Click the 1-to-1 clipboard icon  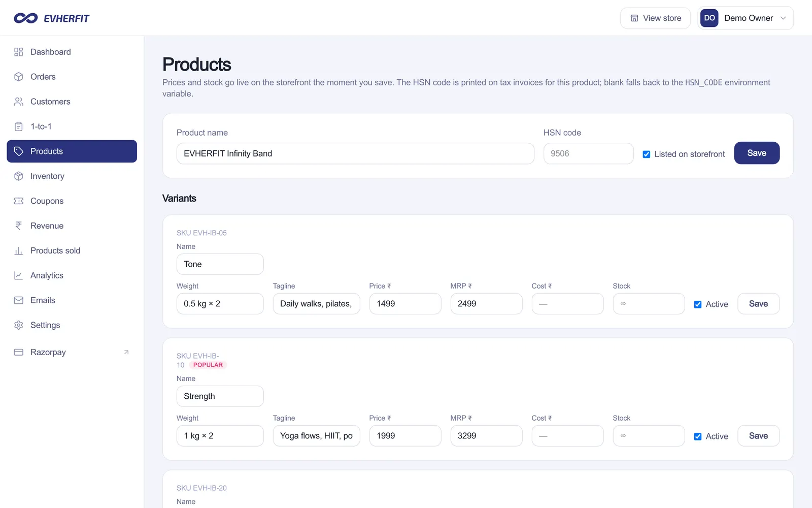(x=19, y=126)
